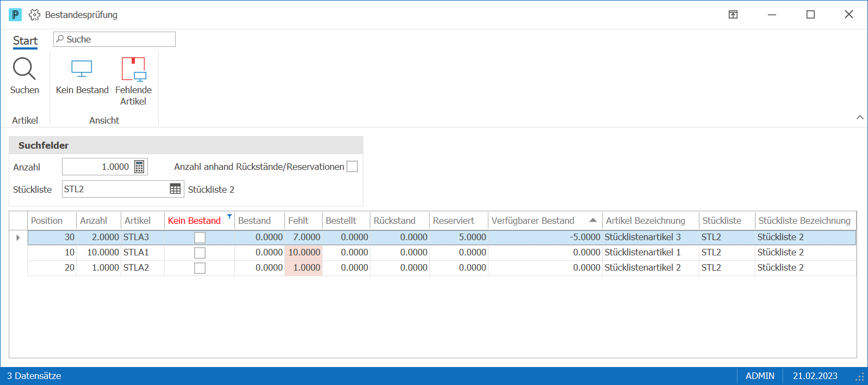Collapse the ribbon with the chevron arrow
The height and width of the screenshot is (385, 868).
tap(860, 117)
